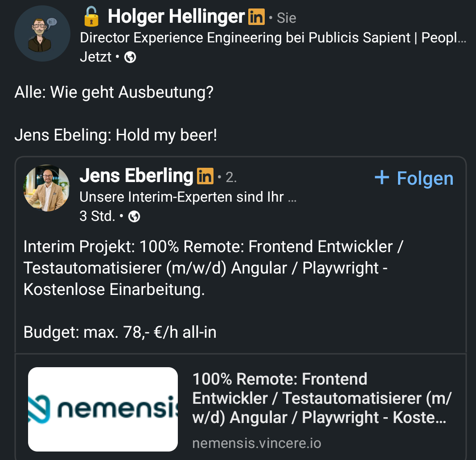476x460 pixels.
Task: Click 'Hold my beer!' comment line
Action: click(x=116, y=135)
